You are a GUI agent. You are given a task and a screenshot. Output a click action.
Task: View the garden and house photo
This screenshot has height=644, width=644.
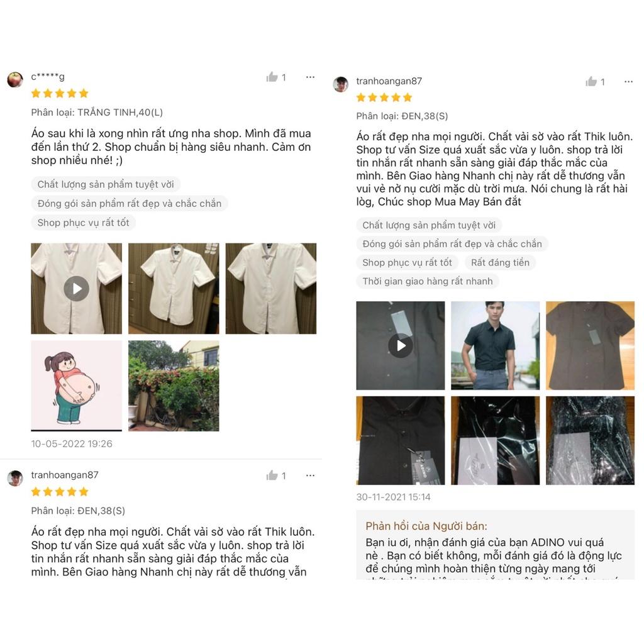point(174,386)
